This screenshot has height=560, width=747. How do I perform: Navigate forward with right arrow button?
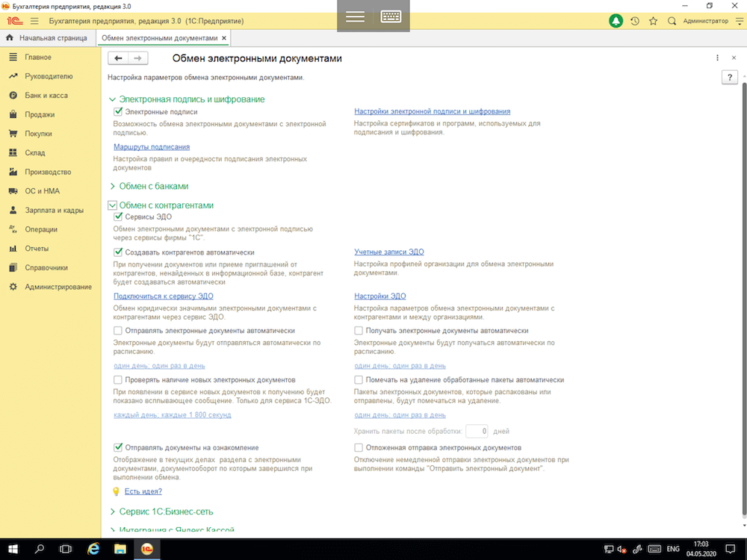137,58
